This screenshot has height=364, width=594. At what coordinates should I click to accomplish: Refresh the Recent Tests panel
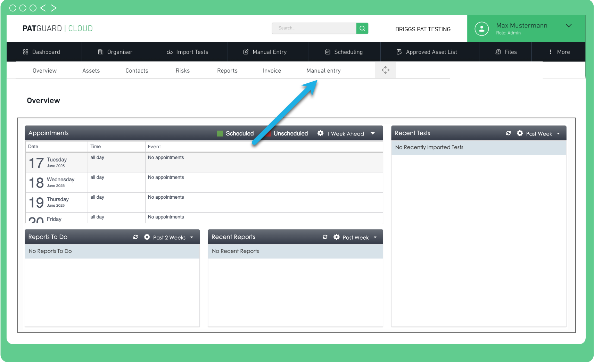(x=509, y=133)
